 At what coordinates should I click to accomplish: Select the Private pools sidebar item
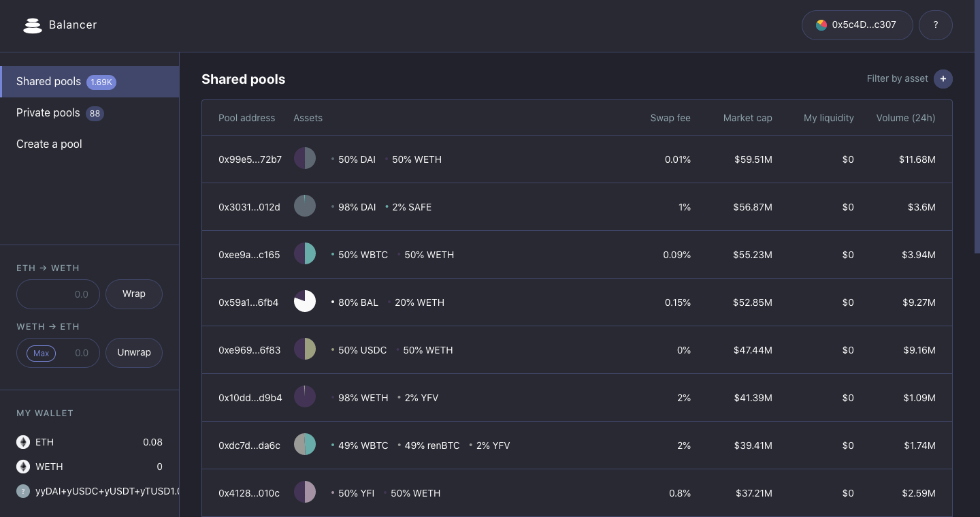tap(90, 113)
